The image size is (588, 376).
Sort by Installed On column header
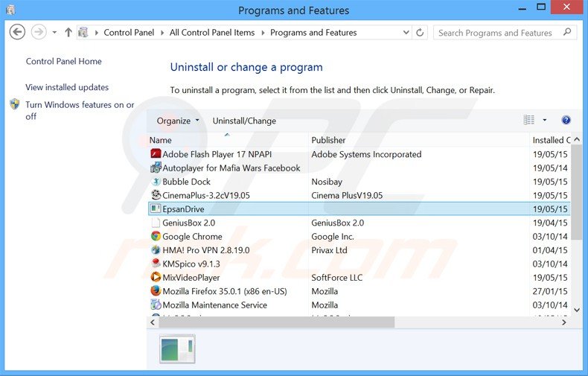[x=550, y=140]
